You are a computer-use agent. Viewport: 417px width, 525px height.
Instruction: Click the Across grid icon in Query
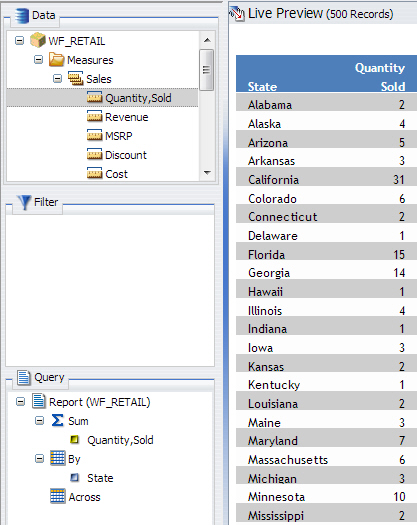(58, 496)
